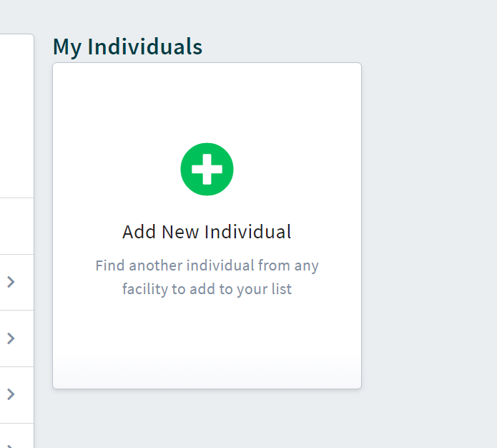Select the "Add New Individual" title
497x448 pixels.
(207, 232)
